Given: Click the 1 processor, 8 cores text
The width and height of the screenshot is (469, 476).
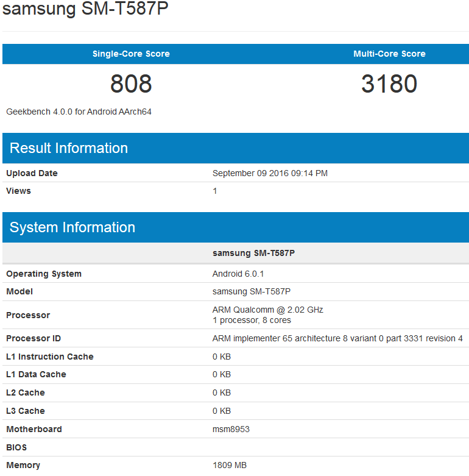Looking at the screenshot, I should point(252,320).
